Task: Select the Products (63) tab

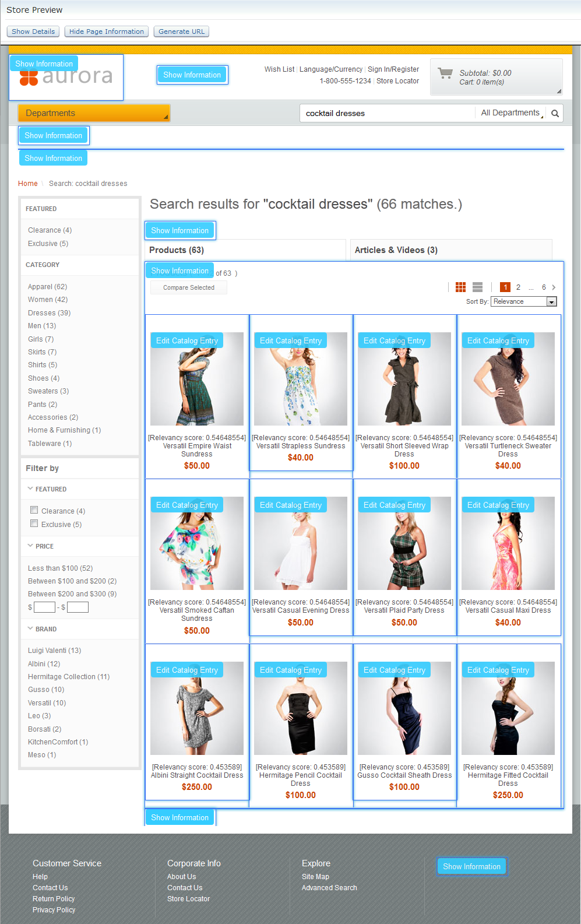Action: (x=177, y=250)
